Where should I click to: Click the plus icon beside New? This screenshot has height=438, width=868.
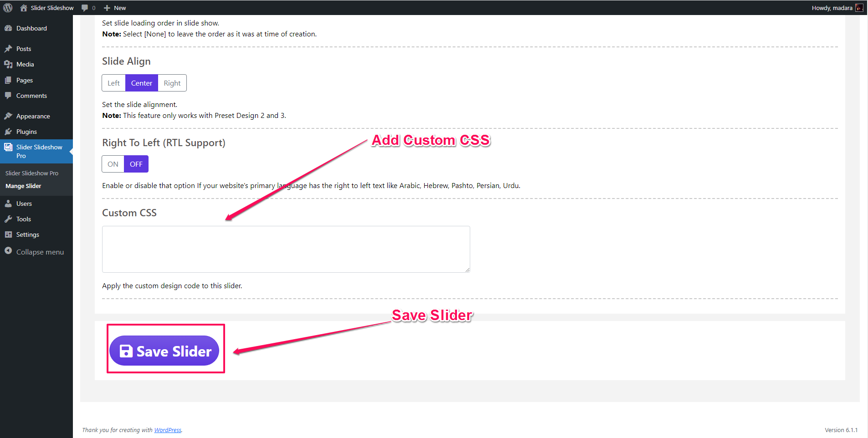coord(107,8)
